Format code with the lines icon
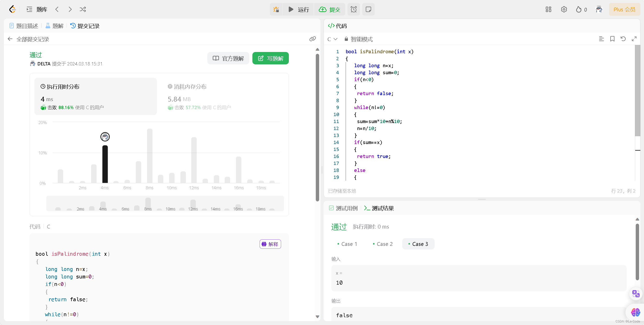Viewport: 644px width, 325px height. (x=601, y=39)
